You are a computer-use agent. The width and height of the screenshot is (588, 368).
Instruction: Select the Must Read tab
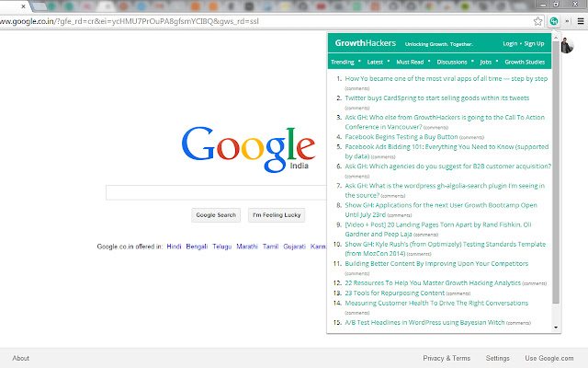click(x=410, y=62)
